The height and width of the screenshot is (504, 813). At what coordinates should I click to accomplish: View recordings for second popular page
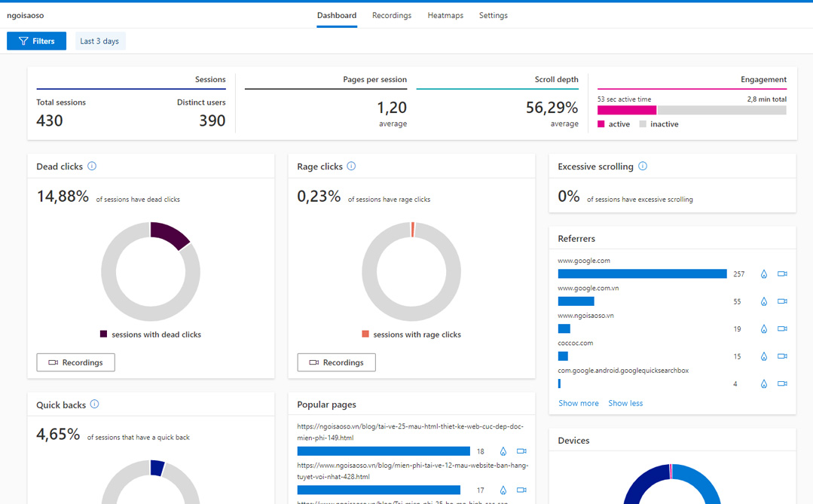[x=521, y=490]
